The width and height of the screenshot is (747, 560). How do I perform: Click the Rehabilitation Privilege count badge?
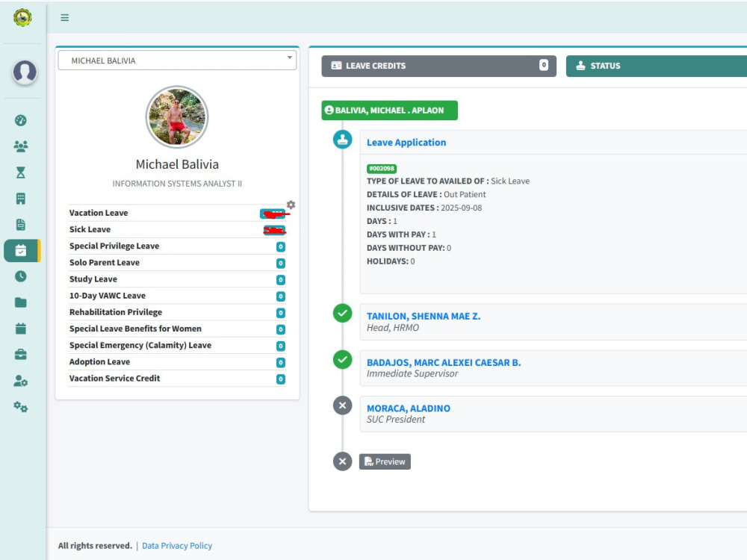pyautogui.click(x=281, y=313)
